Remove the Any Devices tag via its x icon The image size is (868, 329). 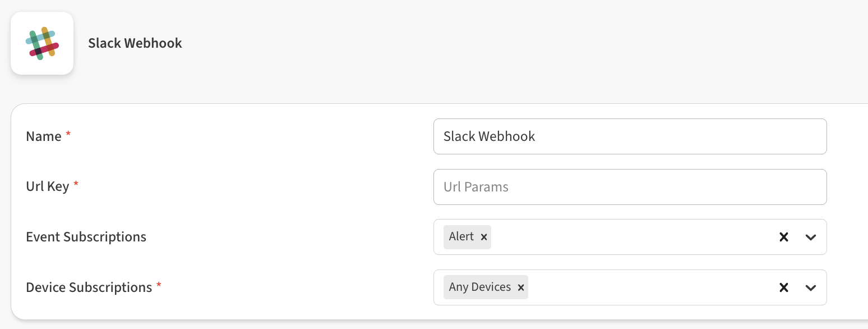click(x=521, y=287)
